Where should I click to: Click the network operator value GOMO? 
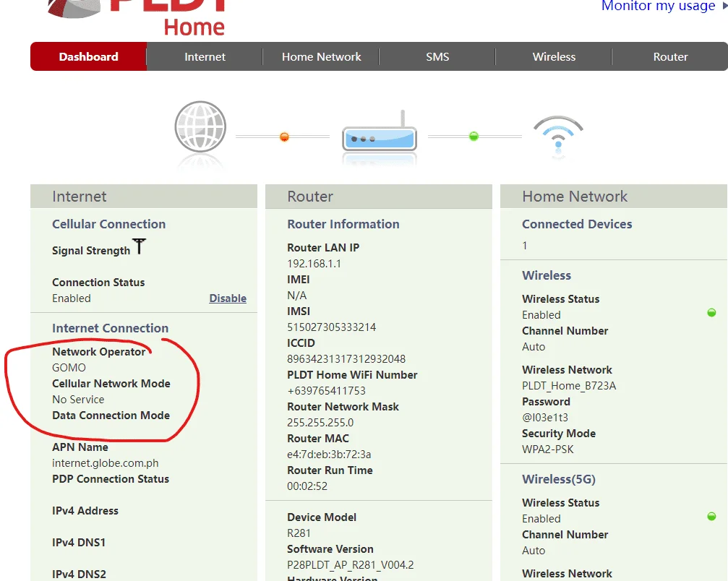click(x=69, y=368)
